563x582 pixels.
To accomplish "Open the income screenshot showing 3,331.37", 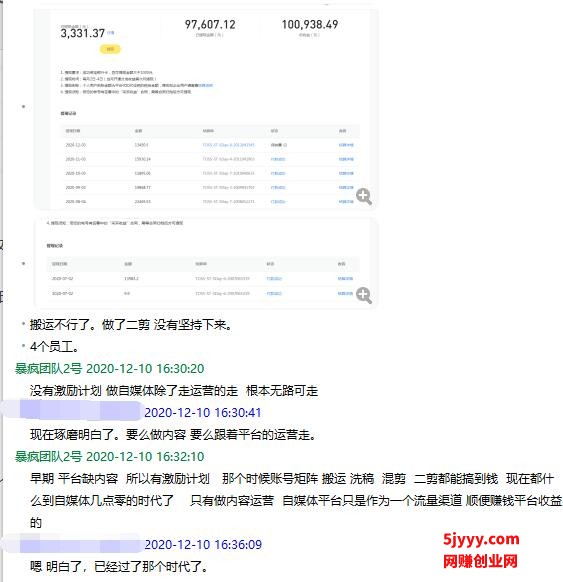I will (206, 110).
